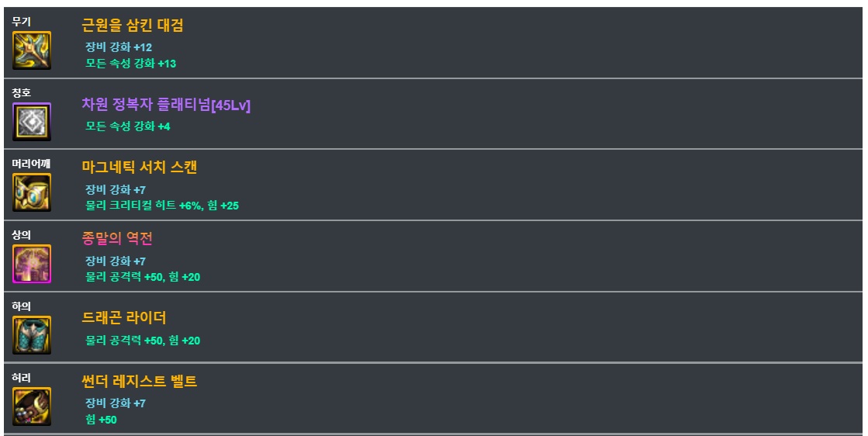Click the 드래곤 라이더 item name
868x436 pixels.
point(124,318)
